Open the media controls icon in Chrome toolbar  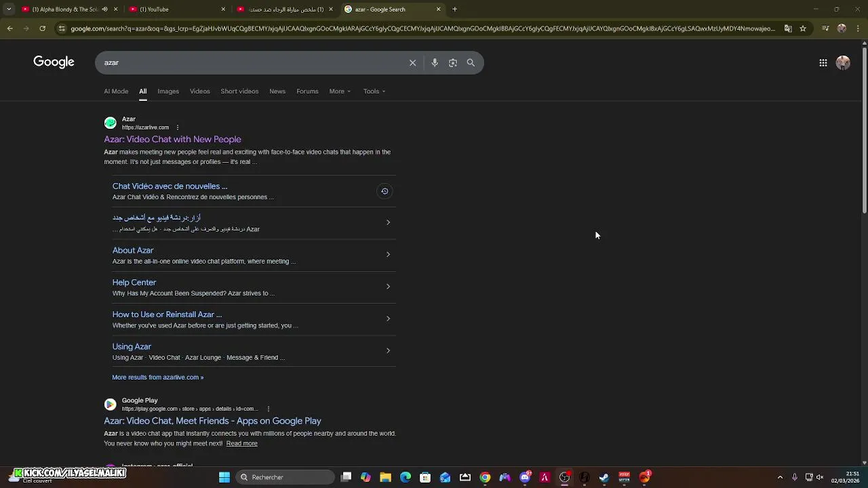825,28
